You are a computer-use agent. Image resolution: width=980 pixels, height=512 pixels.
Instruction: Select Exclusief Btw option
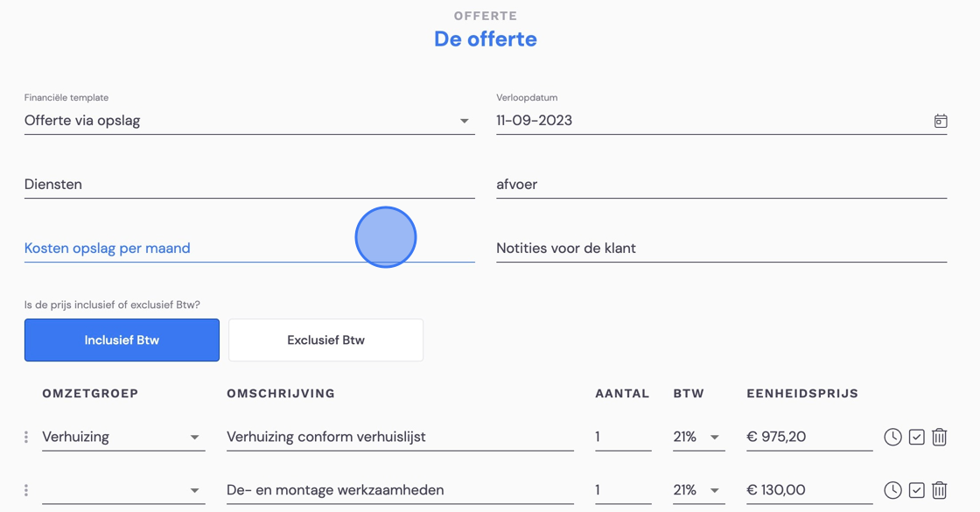(x=325, y=340)
